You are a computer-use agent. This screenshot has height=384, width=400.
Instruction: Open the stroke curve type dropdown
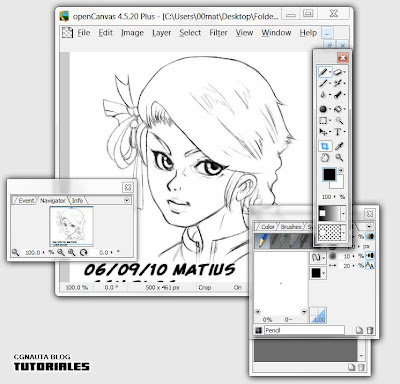click(x=324, y=258)
